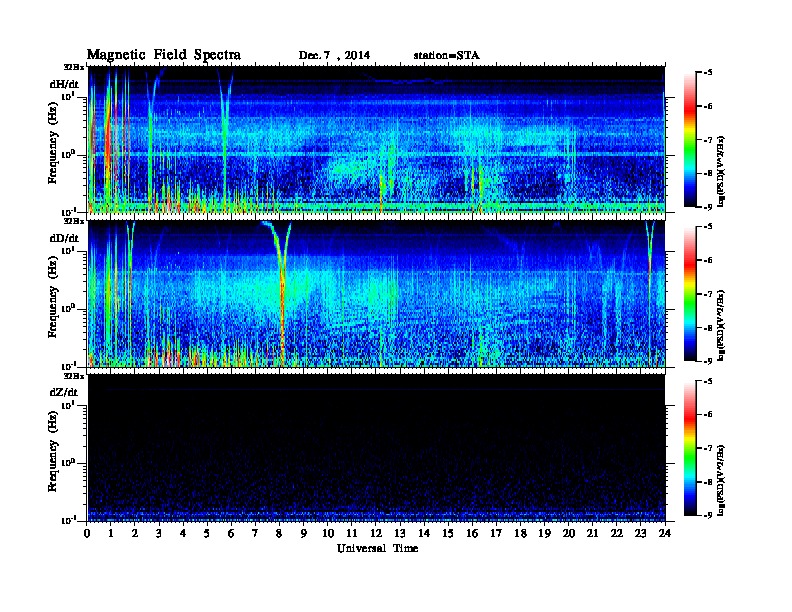Click the "station=STA" label

(x=447, y=56)
